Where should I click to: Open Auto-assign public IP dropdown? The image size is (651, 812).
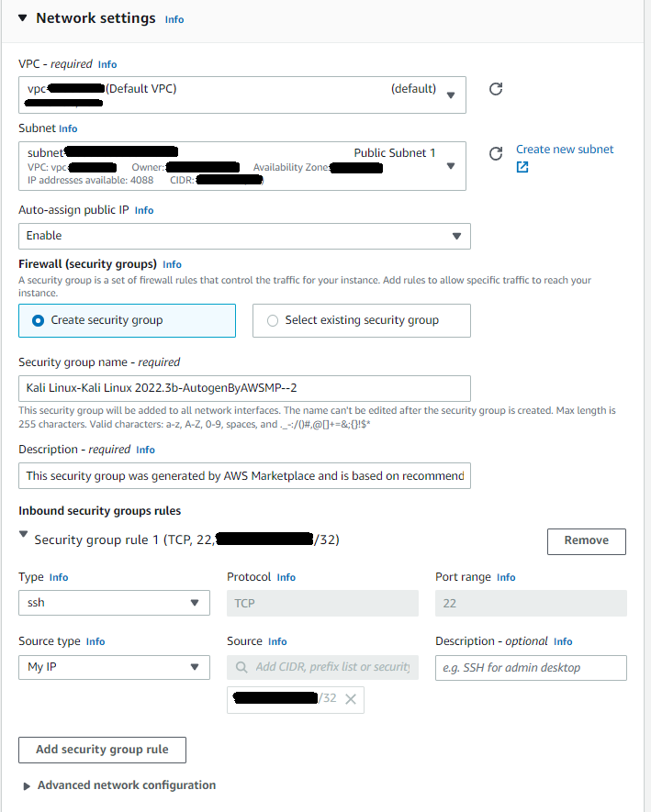[x=456, y=236]
